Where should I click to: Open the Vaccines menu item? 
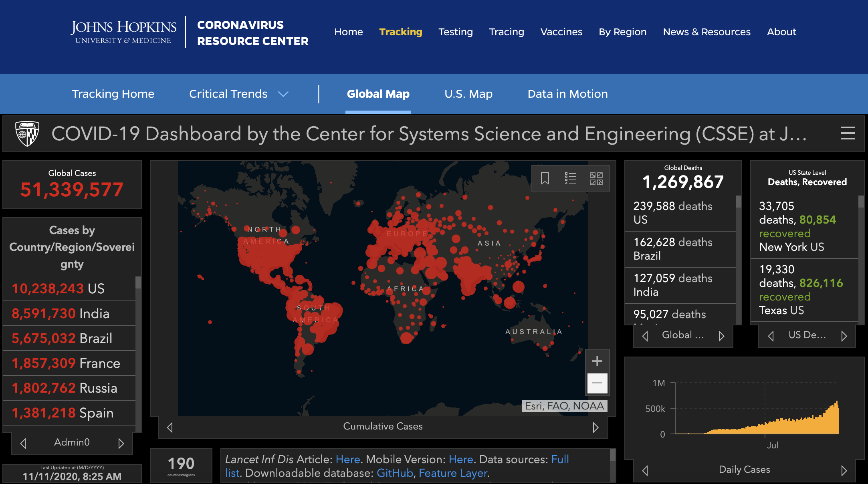pyautogui.click(x=561, y=32)
